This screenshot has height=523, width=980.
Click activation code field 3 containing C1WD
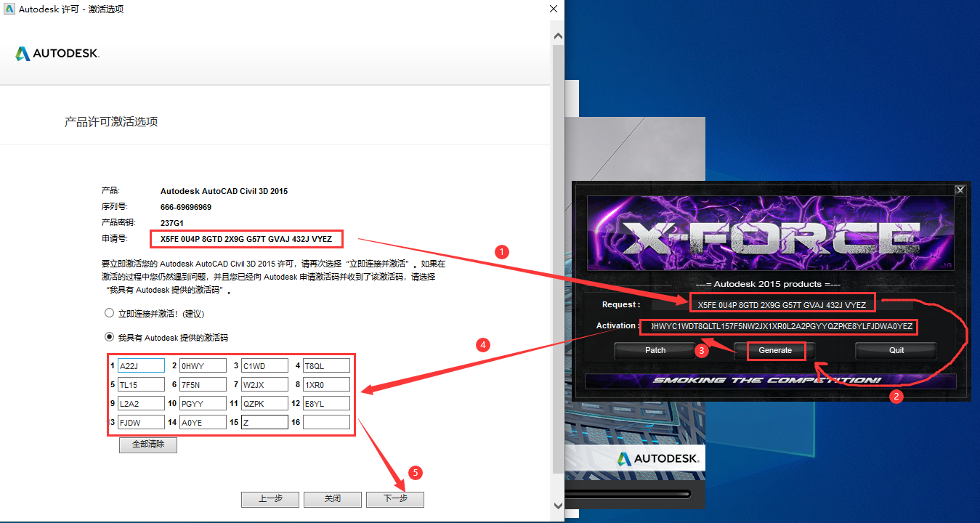pos(264,365)
